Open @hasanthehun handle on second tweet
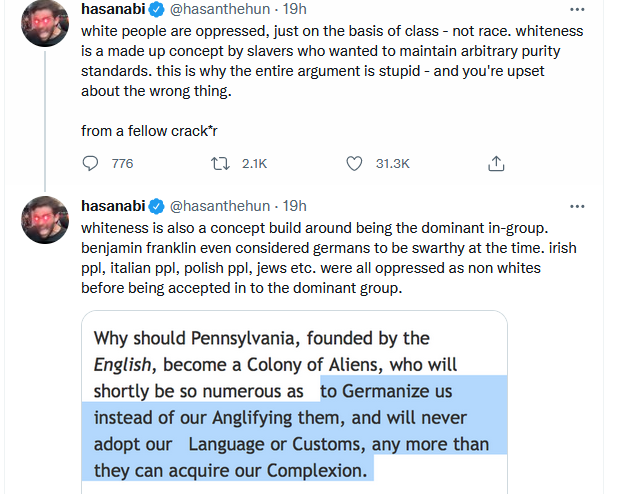This screenshot has height=494, width=622. [x=220, y=206]
